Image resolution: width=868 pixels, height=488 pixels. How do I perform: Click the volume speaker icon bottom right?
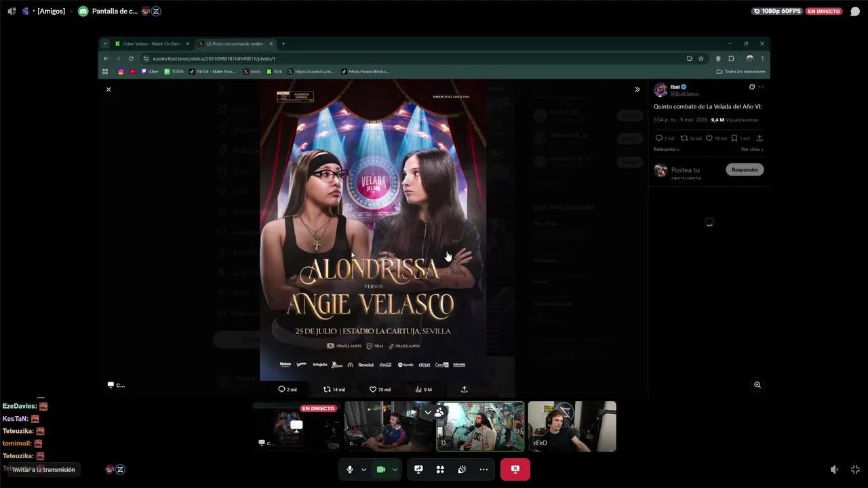pos(834,470)
